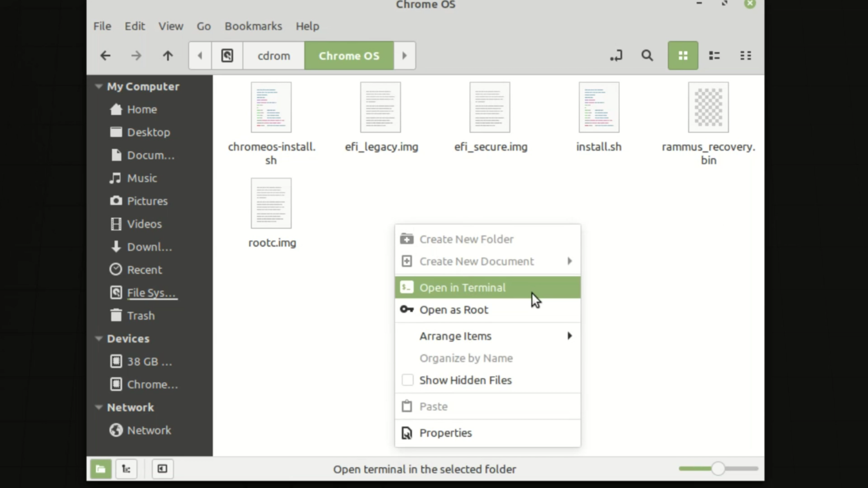Open Videos in the sidebar
Image resolution: width=868 pixels, height=488 pixels.
pos(144,224)
